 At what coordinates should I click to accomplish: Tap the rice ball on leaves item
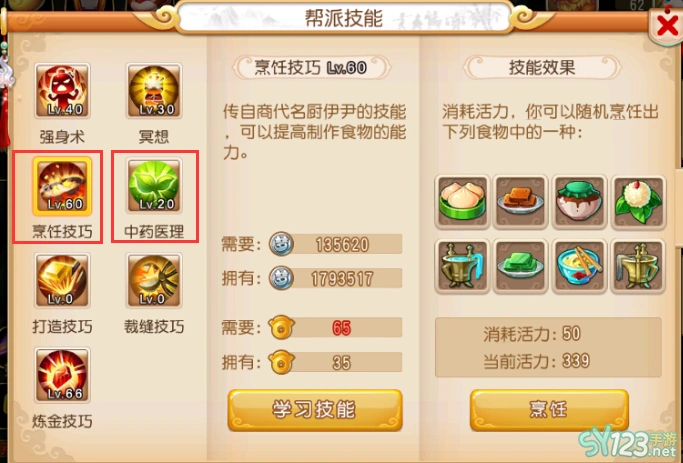click(x=638, y=202)
